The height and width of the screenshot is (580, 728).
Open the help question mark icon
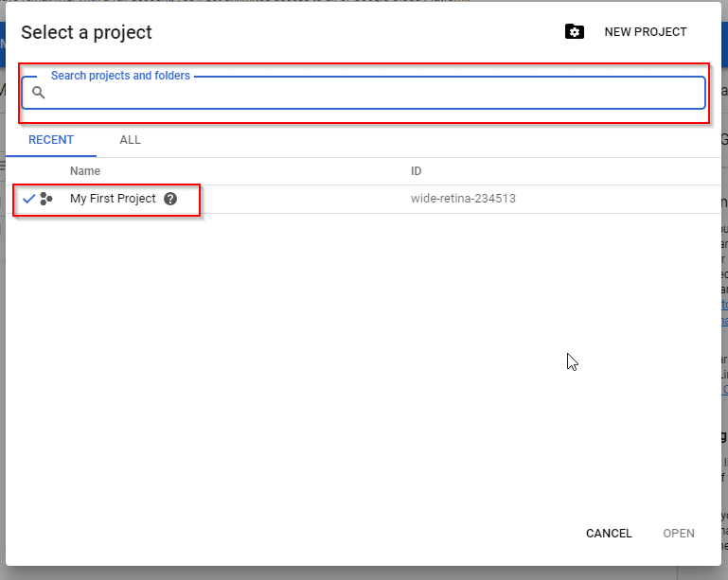170,199
